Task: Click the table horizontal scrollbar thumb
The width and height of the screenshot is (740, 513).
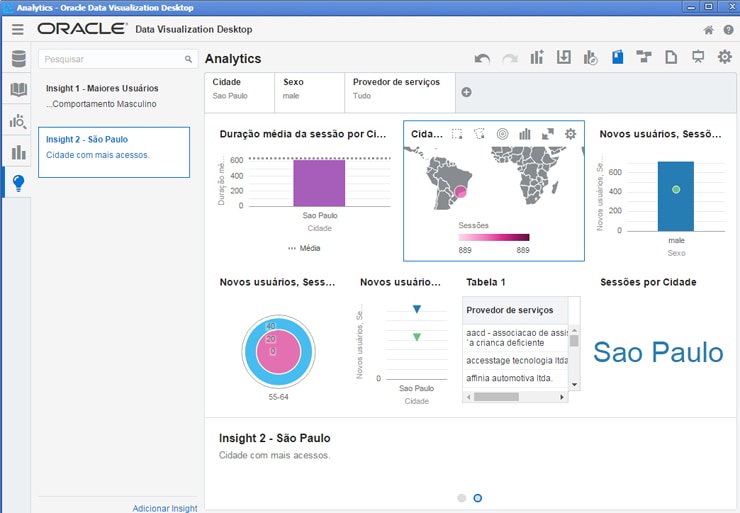Action: point(496,397)
